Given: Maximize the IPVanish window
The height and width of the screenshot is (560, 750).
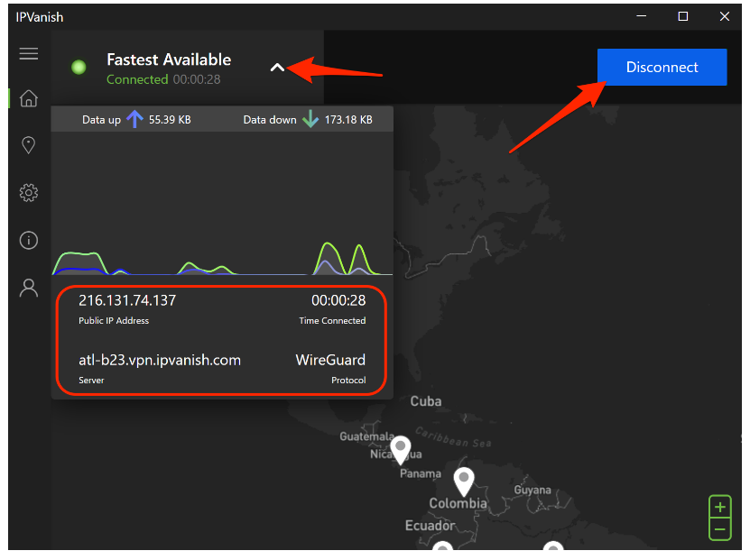Looking at the screenshot, I should tap(683, 16).
